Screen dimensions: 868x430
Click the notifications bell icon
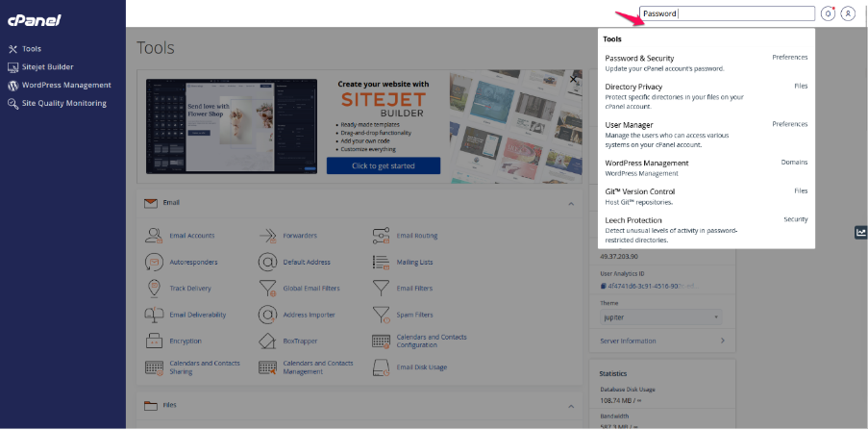pyautogui.click(x=828, y=13)
